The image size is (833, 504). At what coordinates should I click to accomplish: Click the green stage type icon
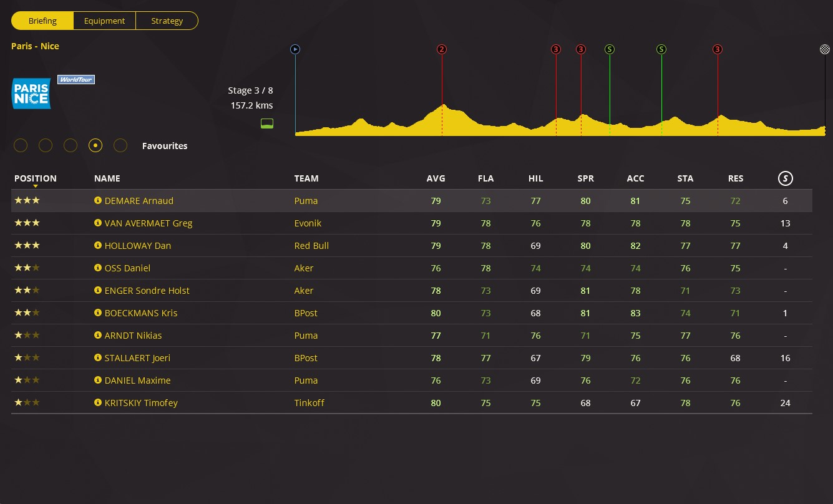267,123
